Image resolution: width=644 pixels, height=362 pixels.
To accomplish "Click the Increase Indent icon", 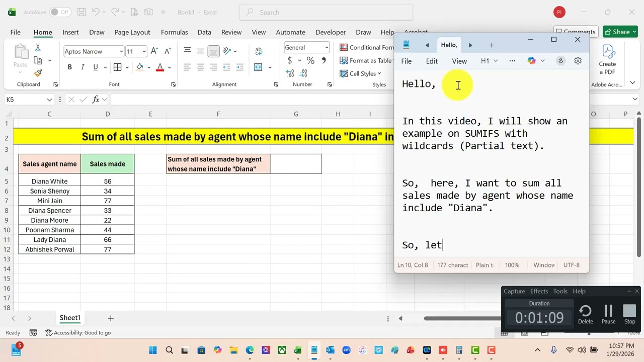I will click(239, 67).
